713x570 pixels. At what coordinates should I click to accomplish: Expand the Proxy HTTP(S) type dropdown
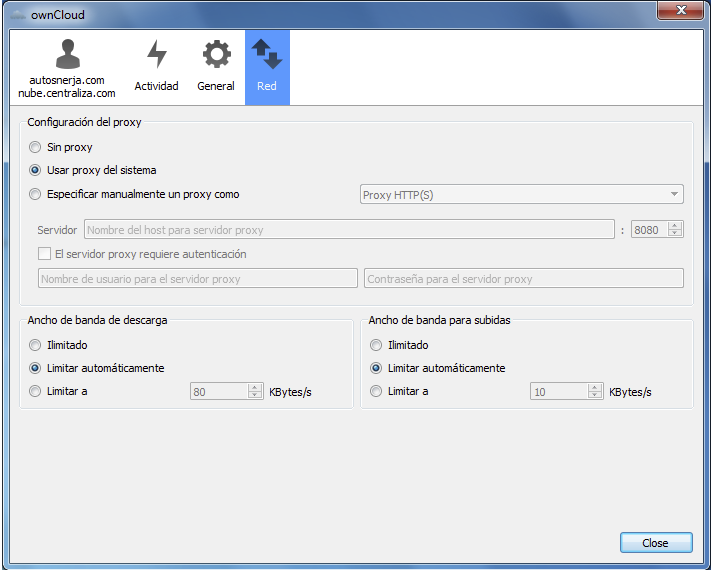(x=520, y=195)
